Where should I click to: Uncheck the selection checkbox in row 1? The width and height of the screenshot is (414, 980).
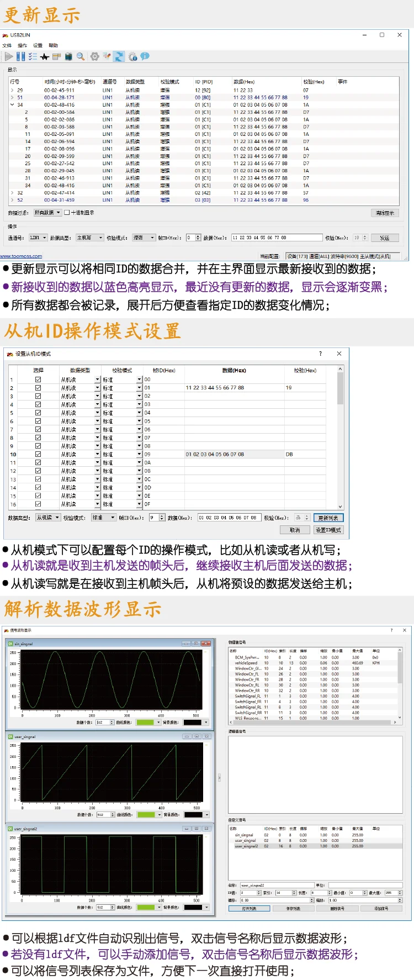coord(38,380)
